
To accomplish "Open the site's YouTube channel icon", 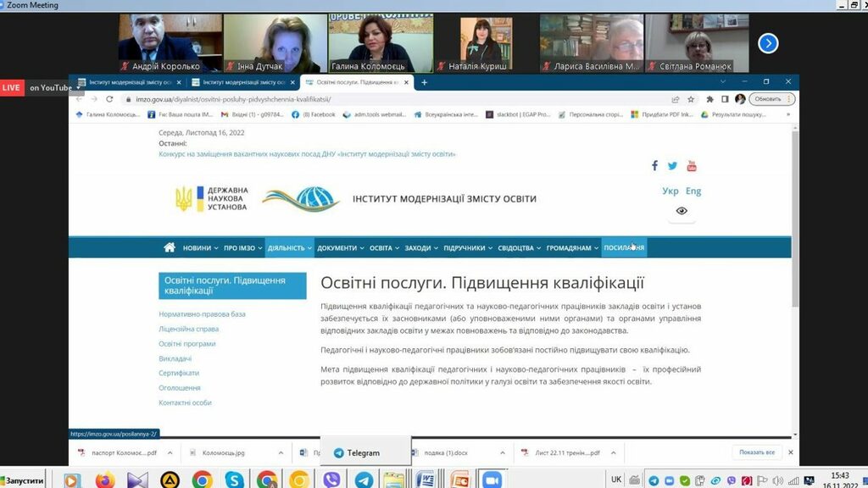I will (x=692, y=166).
